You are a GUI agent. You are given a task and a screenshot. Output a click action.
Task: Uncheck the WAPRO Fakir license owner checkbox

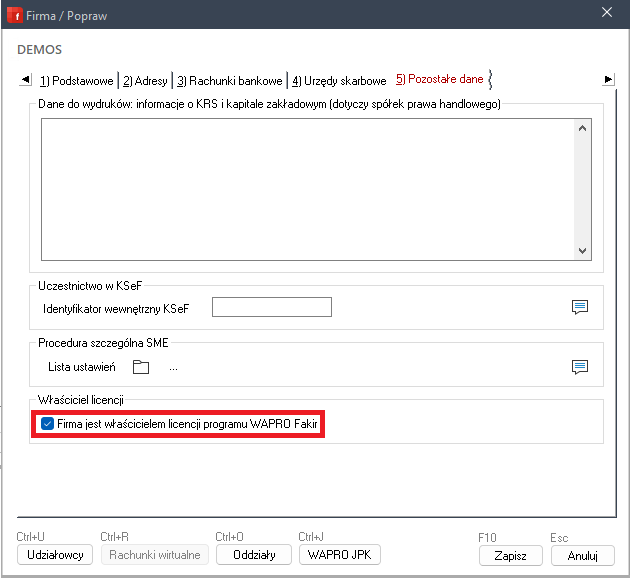tap(47, 424)
